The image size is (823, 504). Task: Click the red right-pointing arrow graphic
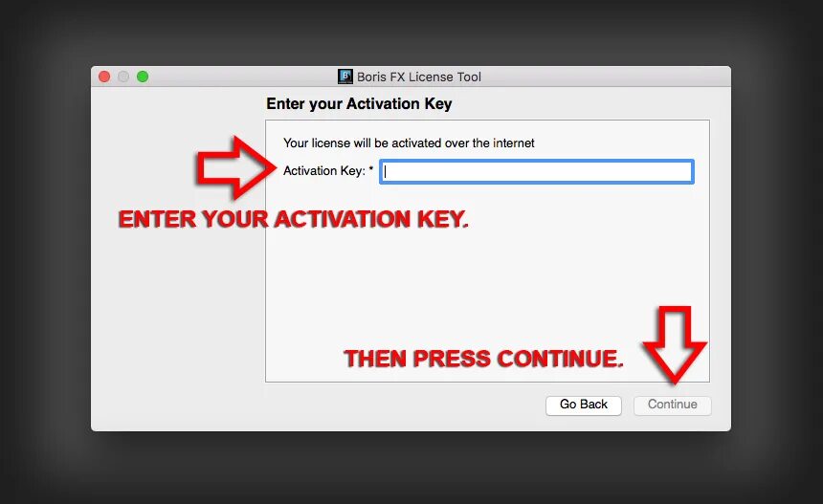(x=235, y=167)
